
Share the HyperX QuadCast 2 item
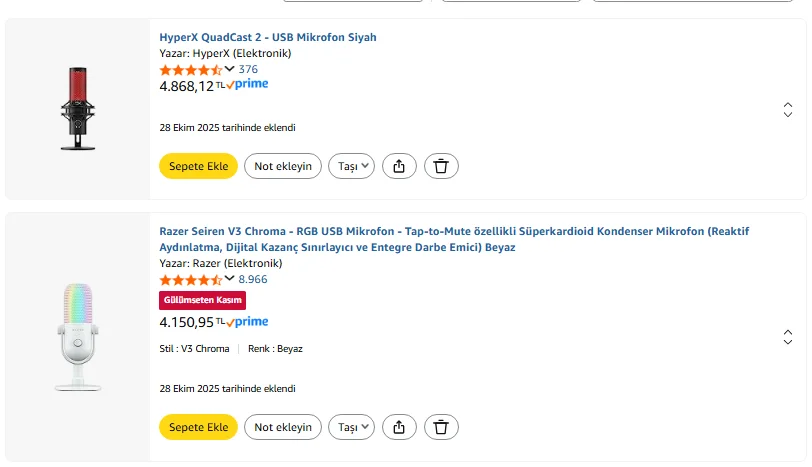click(399, 166)
